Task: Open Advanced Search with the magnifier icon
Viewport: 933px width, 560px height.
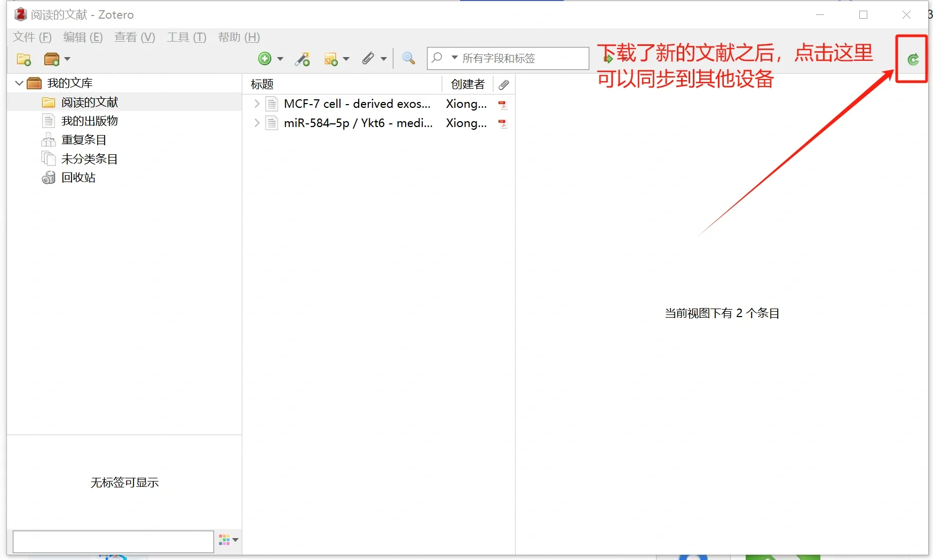Action: tap(408, 58)
